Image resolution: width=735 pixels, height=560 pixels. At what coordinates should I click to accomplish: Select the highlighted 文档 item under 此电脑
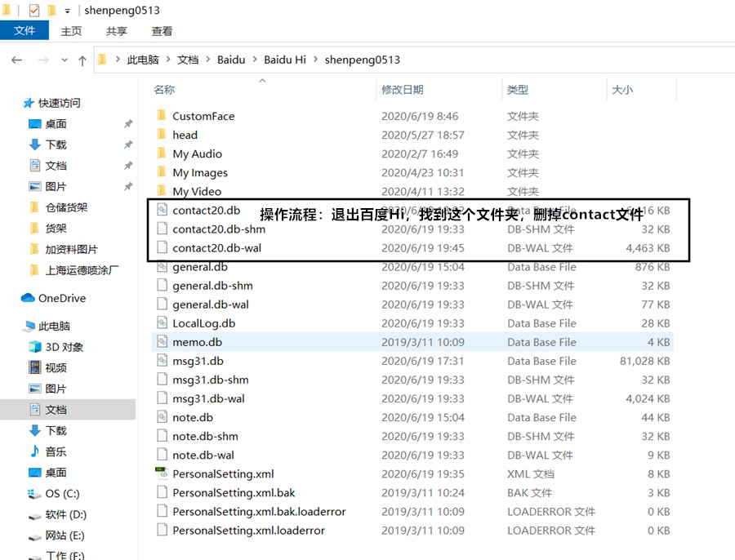pyautogui.click(x=56, y=410)
